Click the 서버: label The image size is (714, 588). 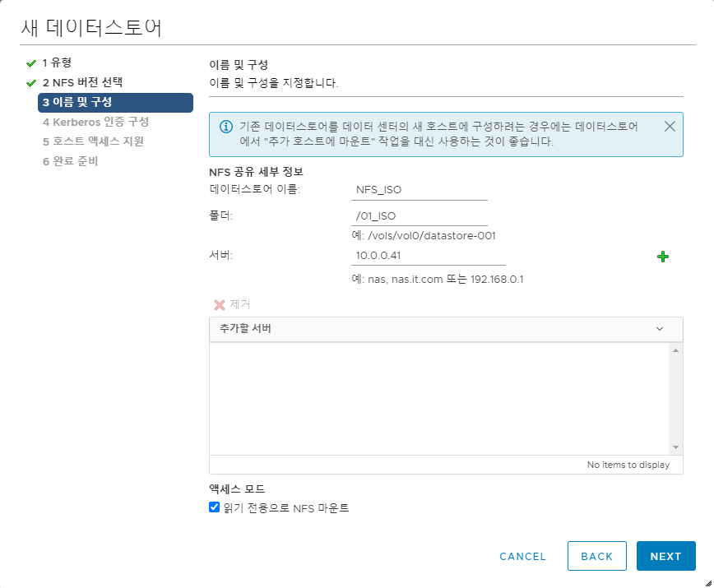(x=220, y=255)
